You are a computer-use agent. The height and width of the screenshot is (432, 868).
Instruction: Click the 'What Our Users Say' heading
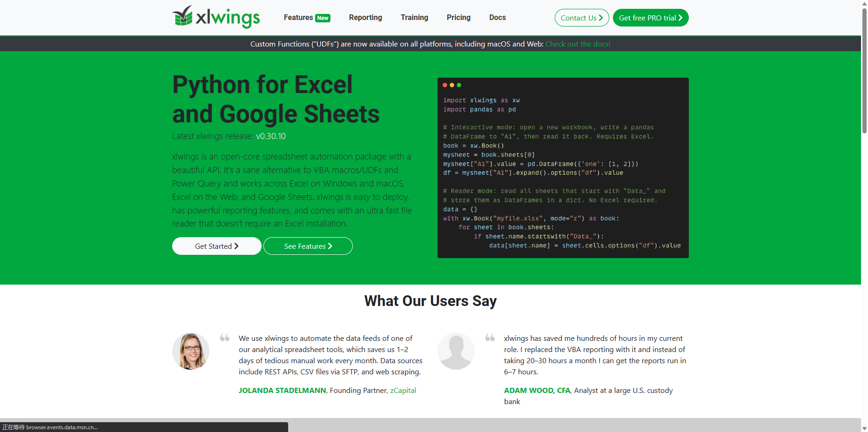431,301
